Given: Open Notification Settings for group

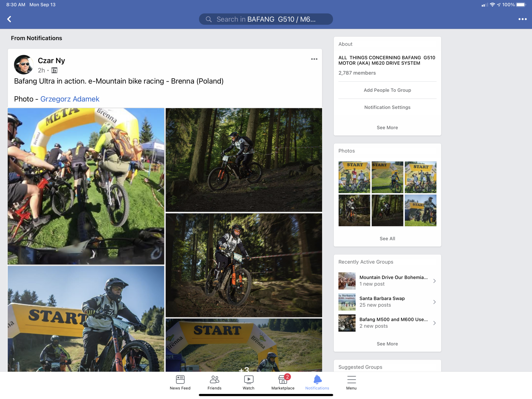Looking at the screenshot, I should (387, 107).
